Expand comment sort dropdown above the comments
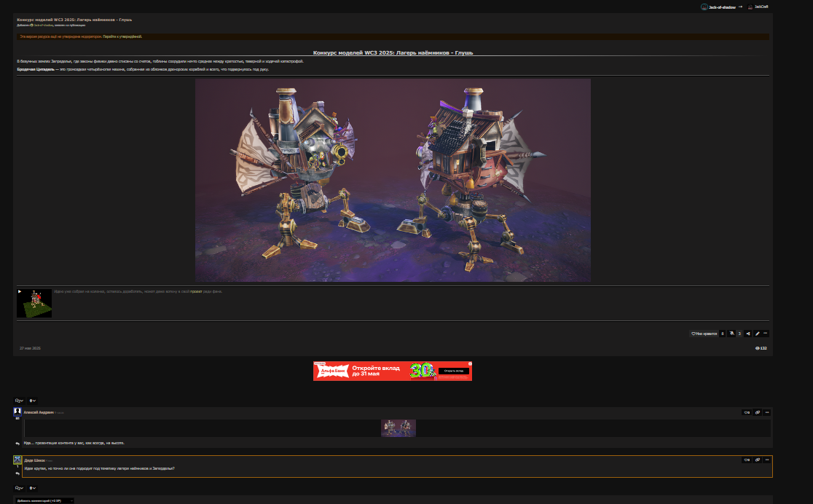The height and width of the screenshot is (504, 813). coord(20,401)
